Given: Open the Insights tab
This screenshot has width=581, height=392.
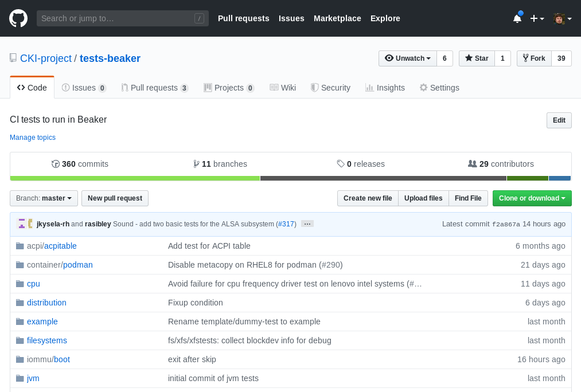Looking at the screenshot, I should [x=385, y=88].
